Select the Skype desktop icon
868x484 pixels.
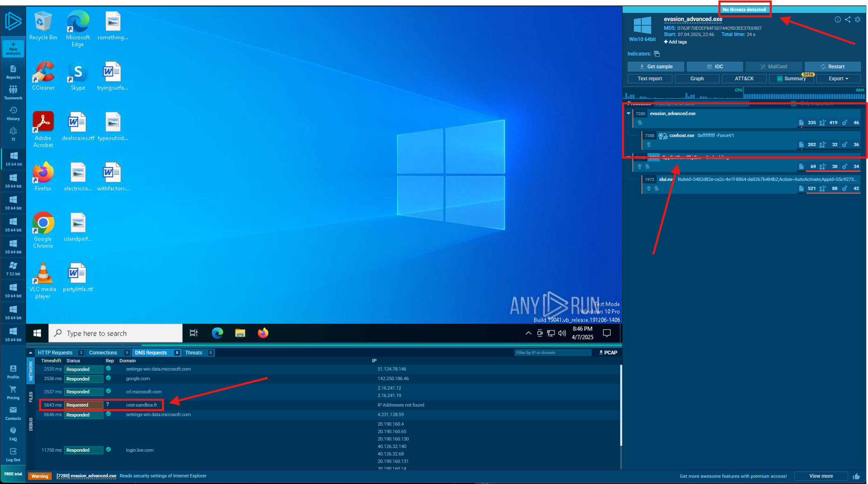(78, 76)
